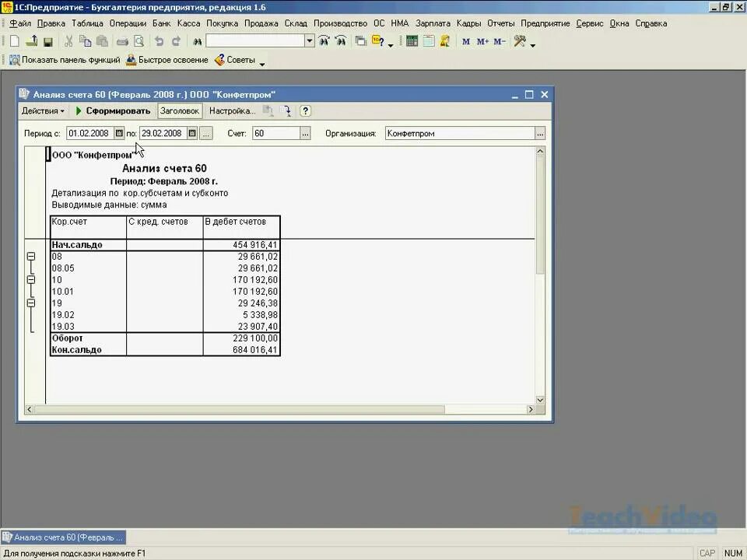Click Find next binoculars icon
Image resolution: width=747 pixels, height=560 pixels.
point(324,41)
